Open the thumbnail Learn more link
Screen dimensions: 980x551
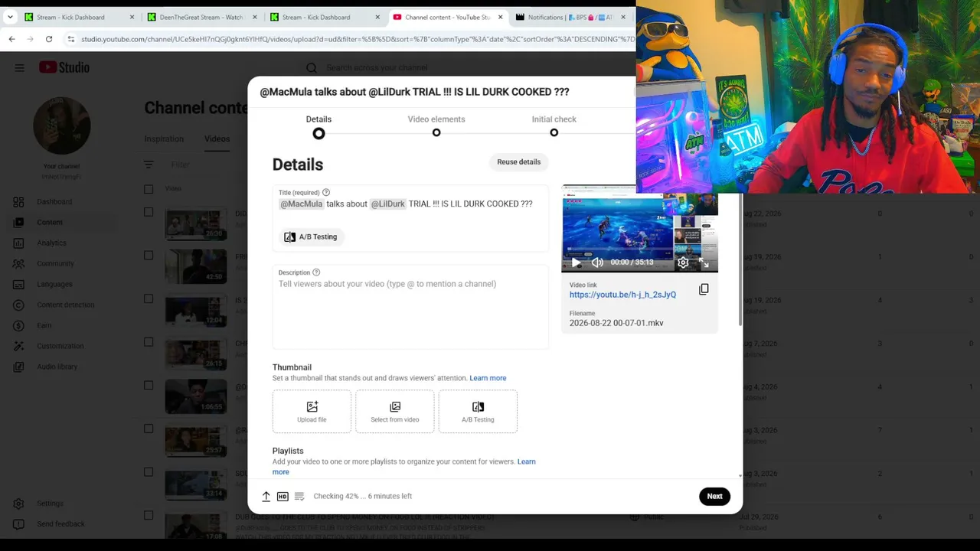click(x=488, y=378)
